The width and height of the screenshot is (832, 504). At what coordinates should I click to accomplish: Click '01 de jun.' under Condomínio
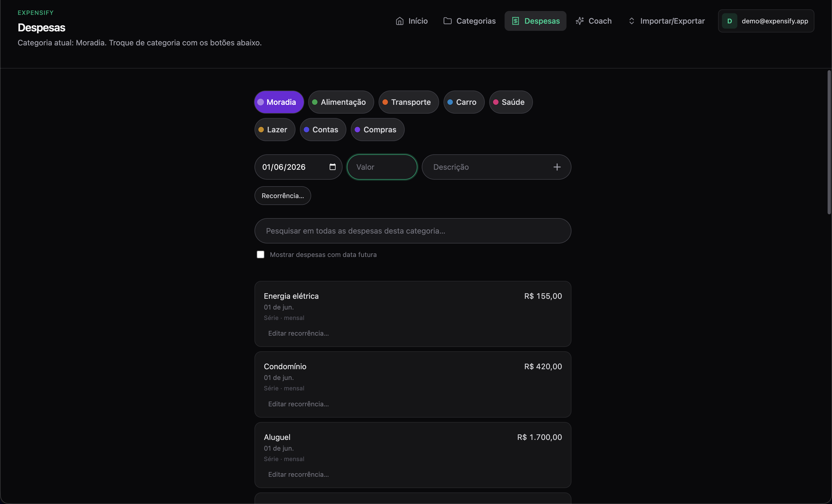(x=278, y=377)
